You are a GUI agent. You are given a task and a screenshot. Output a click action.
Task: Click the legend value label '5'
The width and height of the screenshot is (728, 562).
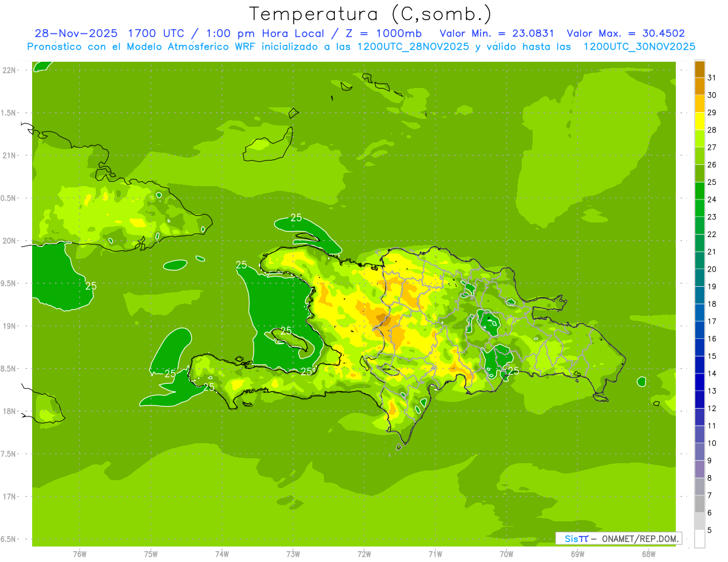710,530
